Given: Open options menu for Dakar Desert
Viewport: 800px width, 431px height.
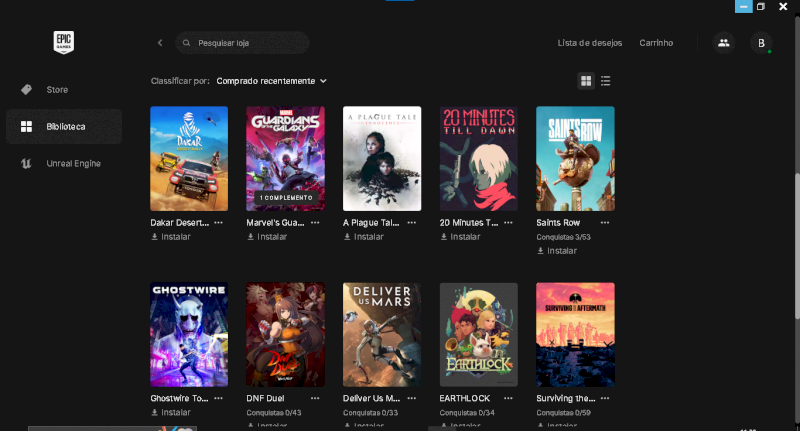Looking at the screenshot, I should 218,223.
